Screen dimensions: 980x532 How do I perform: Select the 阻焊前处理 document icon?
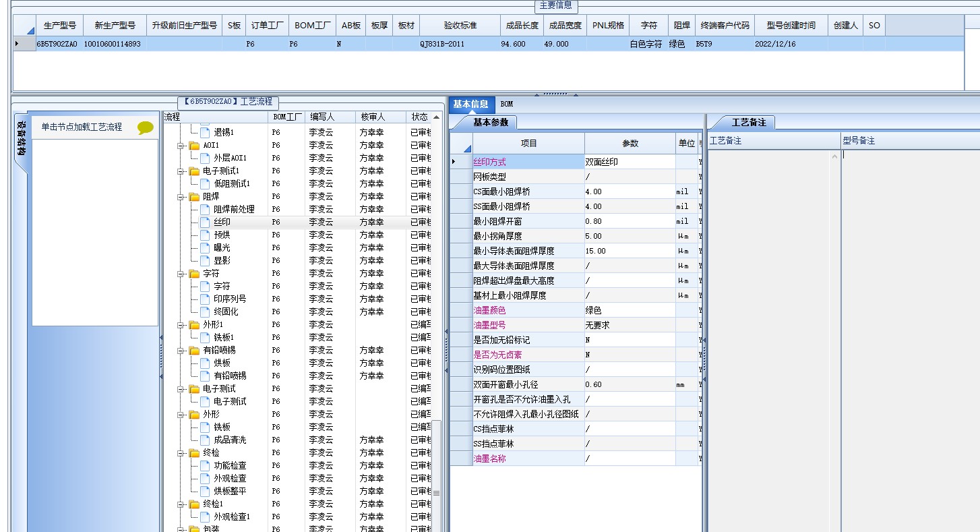pyautogui.click(x=205, y=209)
